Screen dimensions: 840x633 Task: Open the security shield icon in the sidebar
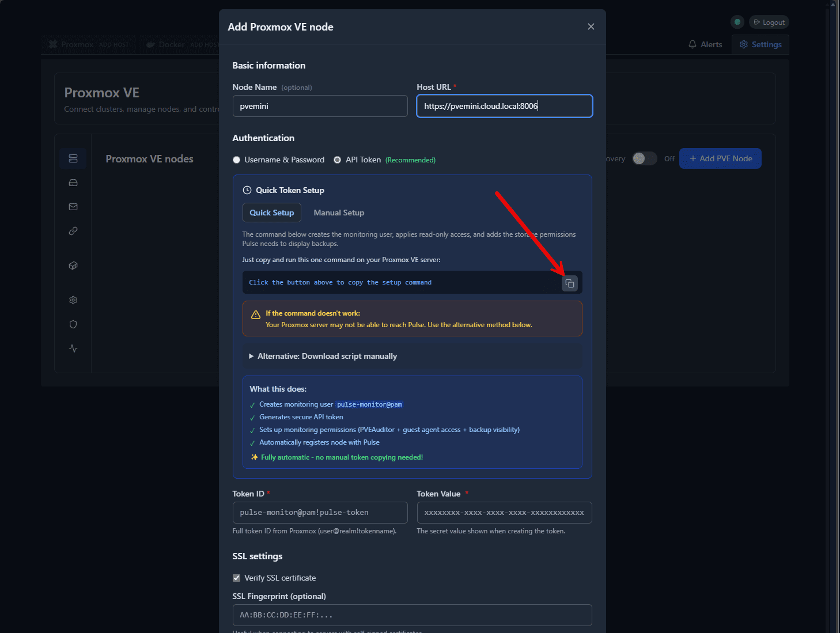coord(73,324)
